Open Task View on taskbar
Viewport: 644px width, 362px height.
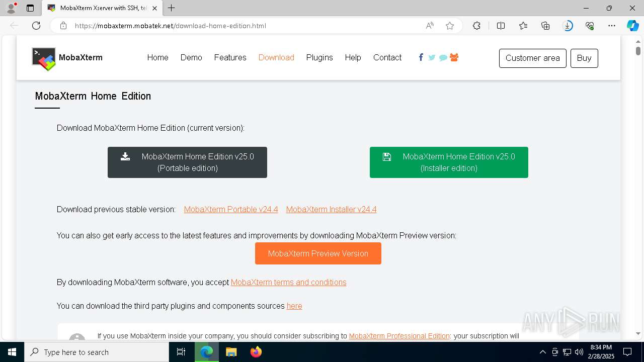pos(181,352)
